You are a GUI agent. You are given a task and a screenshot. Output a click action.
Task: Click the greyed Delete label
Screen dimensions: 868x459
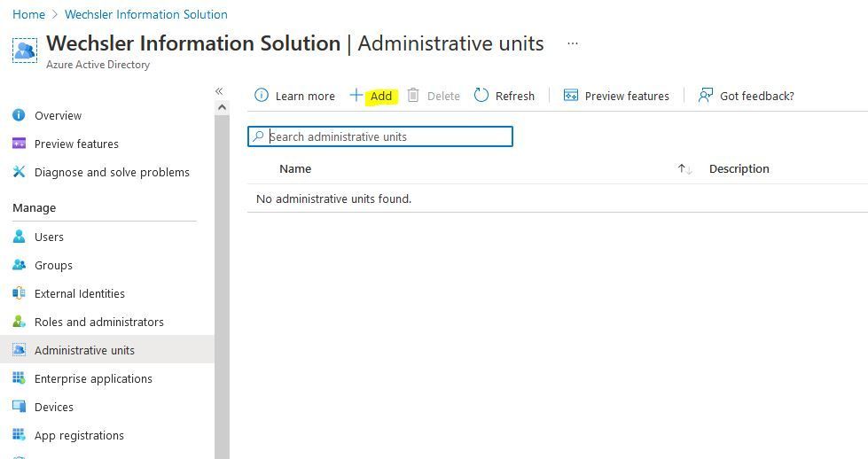(x=443, y=97)
